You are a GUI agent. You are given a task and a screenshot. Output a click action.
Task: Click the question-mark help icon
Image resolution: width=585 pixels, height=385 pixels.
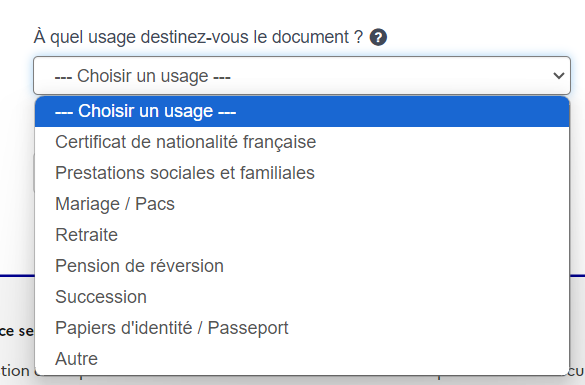pyautogui.click(x=378, y=37)
